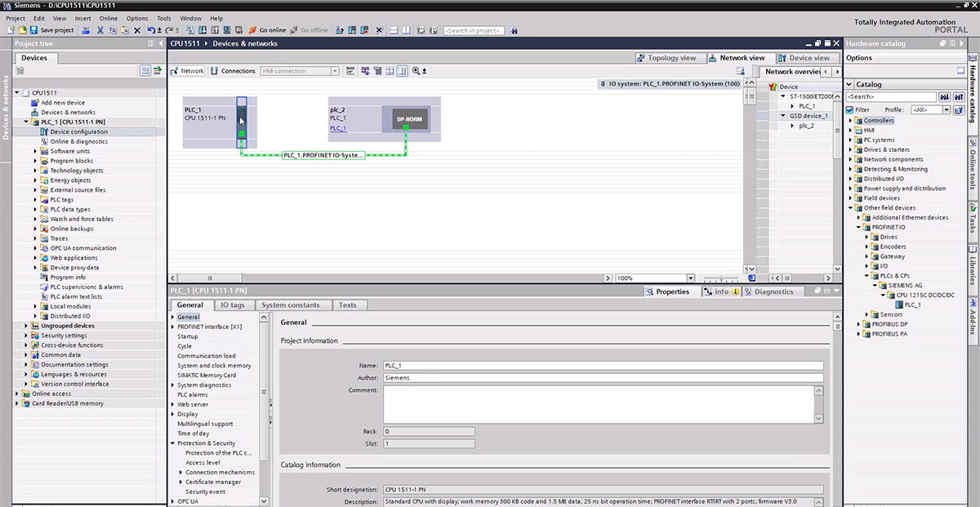Click the New project toolbar icon
Screen dimensions: 980x507
11,30
